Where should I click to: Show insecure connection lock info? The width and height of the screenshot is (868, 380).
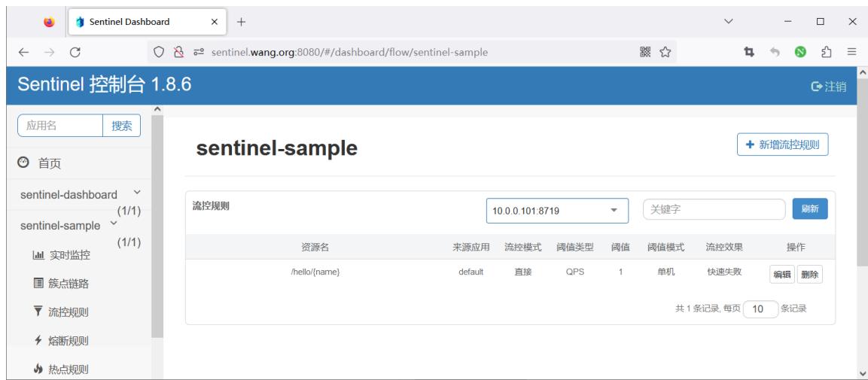coord(178,52)
